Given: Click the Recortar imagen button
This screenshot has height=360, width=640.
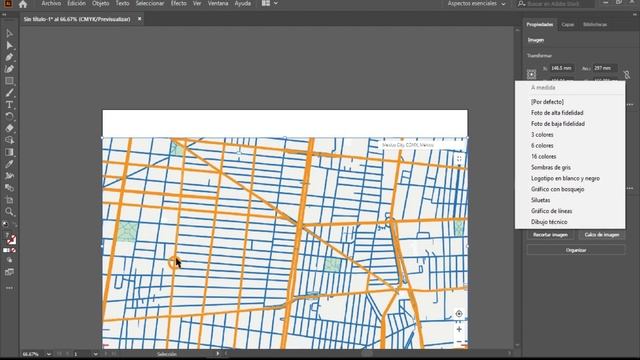Looking at the screenshot, I should [550, 235].
